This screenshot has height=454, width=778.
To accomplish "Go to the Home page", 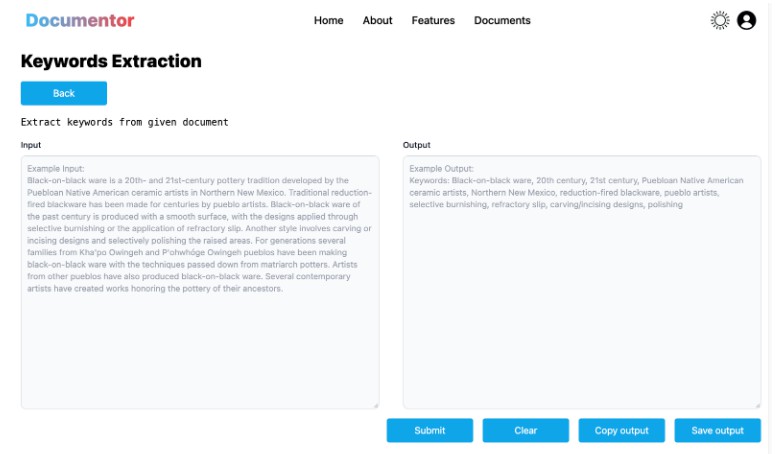I will point(328,20).
